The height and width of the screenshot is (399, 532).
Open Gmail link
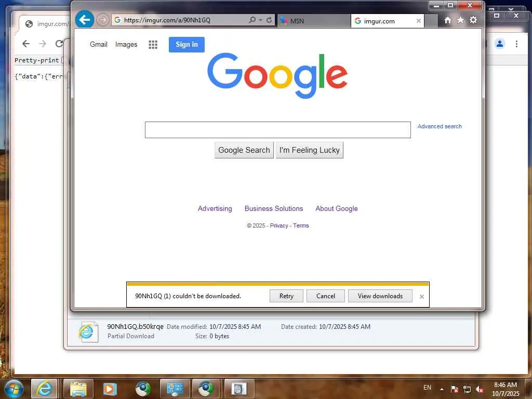pyautogui.click(x=98, y=45)
